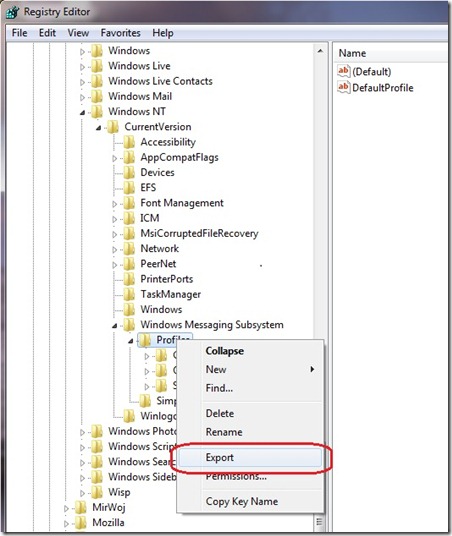Select the Windows Messaging Subsystem key
452x536 pixels.
pyautogui.click(x=212, y=325)
